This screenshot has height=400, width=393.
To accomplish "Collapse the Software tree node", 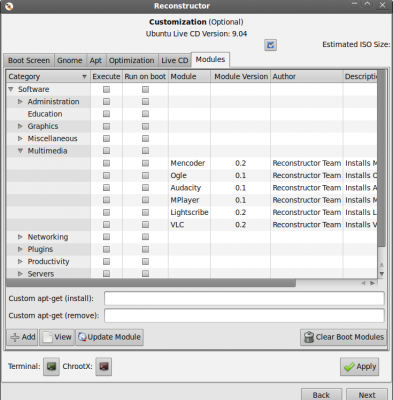I will tap(11, 89).
